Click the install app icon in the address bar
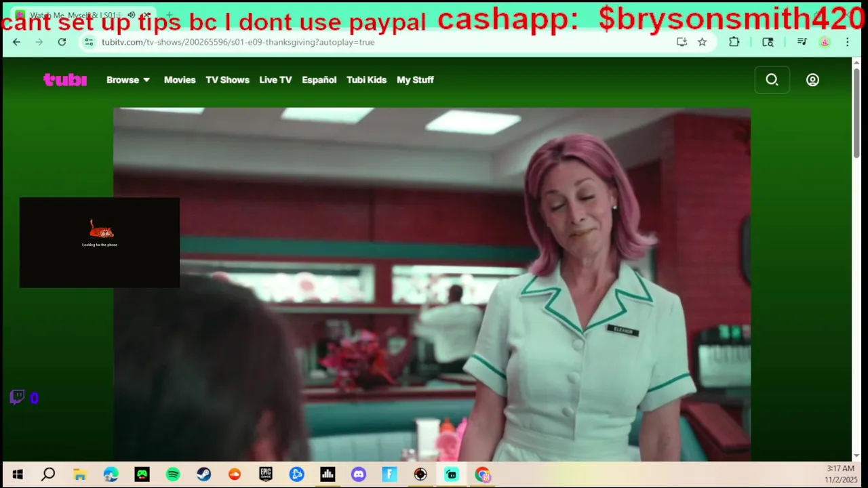 (x=682, y=42)
